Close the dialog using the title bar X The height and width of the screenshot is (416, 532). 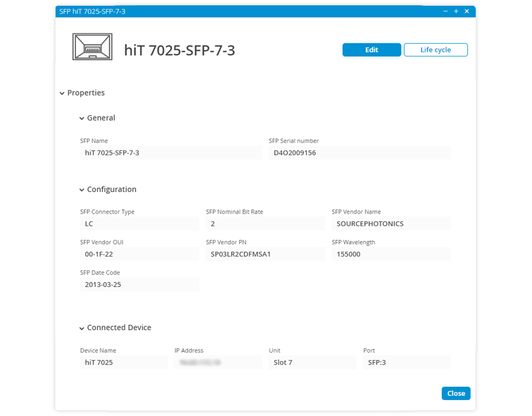point(467,11)
